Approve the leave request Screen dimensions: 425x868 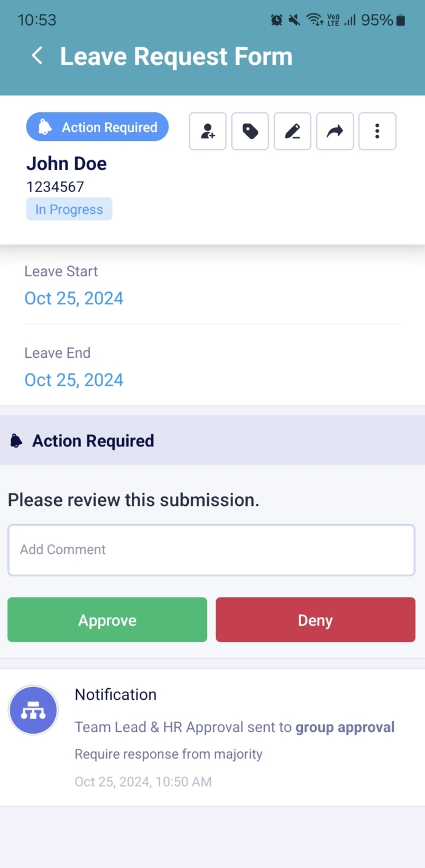pyautogui.click(x=107, y=620)
